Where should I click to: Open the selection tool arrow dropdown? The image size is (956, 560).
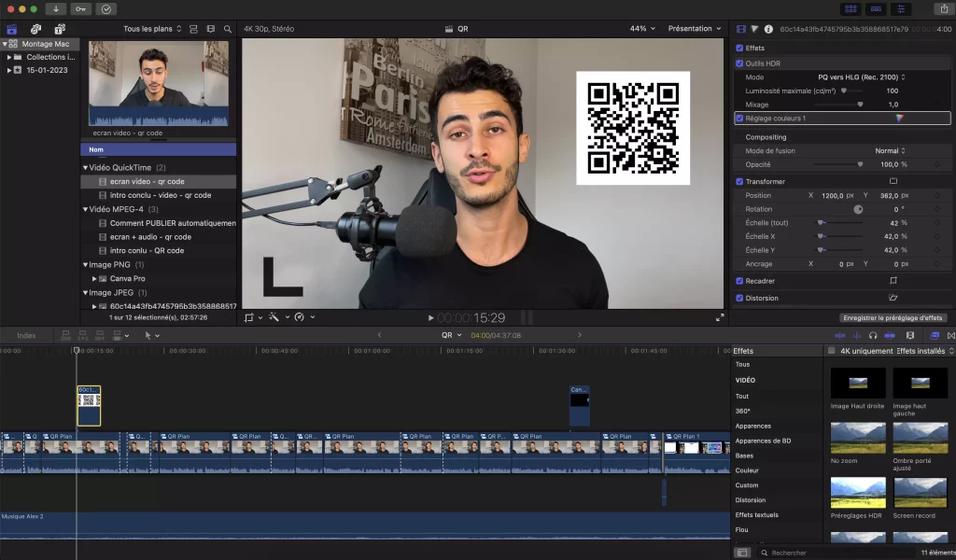(150, 335)
